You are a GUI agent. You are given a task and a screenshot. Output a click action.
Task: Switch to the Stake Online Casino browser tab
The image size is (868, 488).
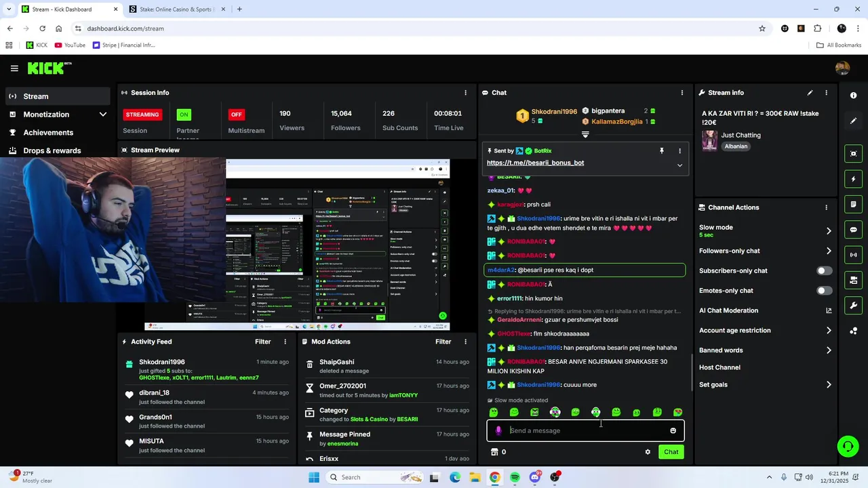pos(178,9)
